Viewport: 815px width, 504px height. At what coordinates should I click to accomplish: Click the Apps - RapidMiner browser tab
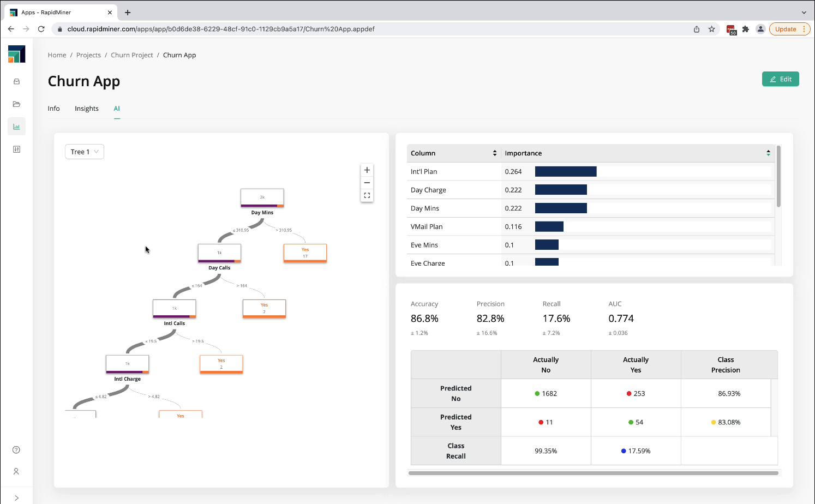(60, 13)
